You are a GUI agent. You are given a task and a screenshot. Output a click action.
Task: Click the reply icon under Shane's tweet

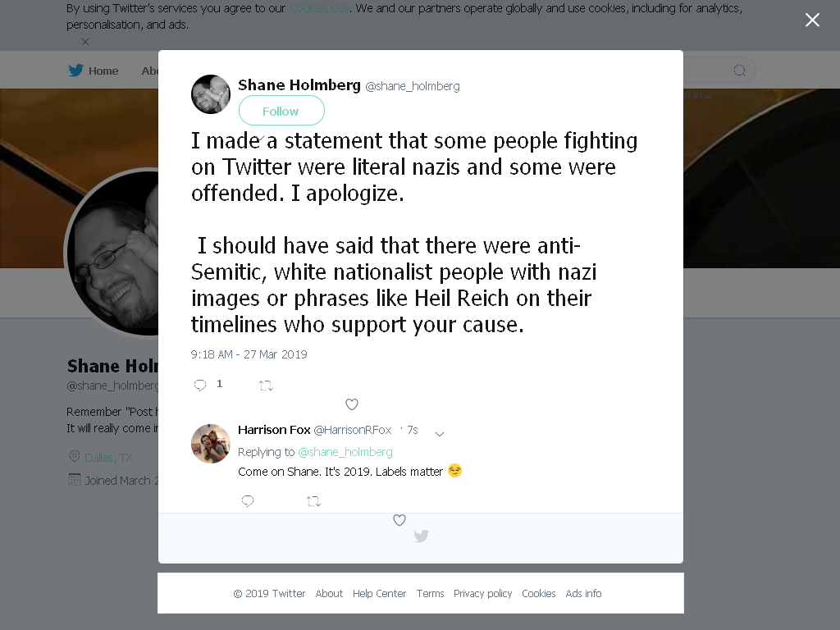point(200,385)
